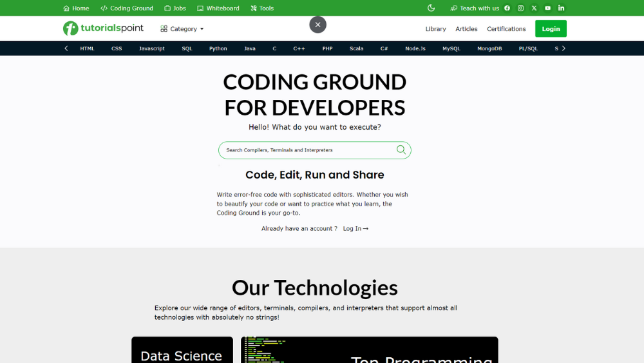Open Whiteboard in the top bar

pos(218,8)
